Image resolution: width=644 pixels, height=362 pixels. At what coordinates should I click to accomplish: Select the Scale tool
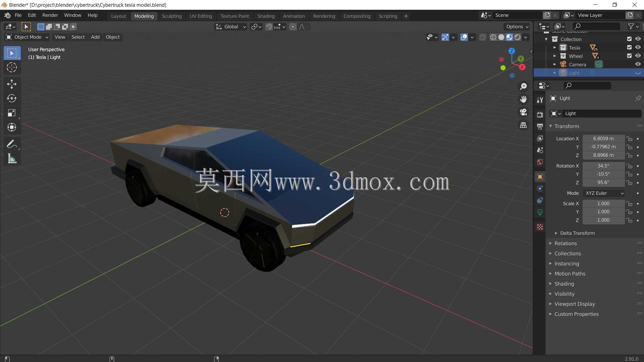[x=12, y=113]
